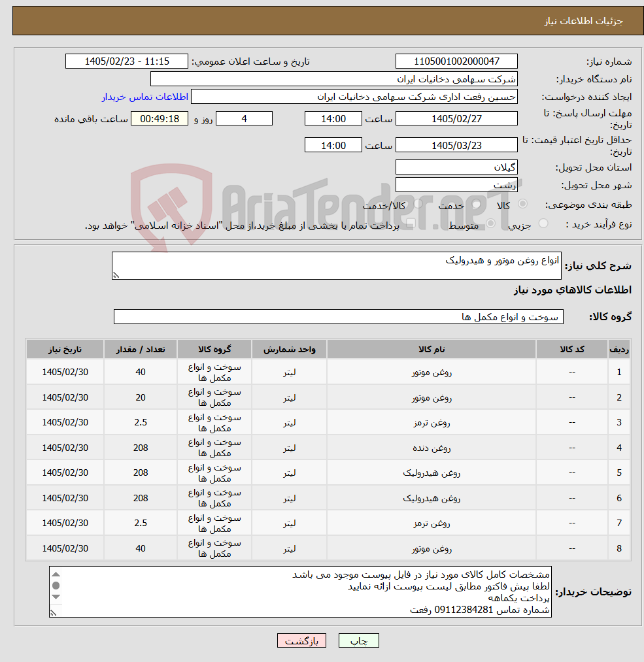
Task: Click the province field گیلان
Action: 456,167
